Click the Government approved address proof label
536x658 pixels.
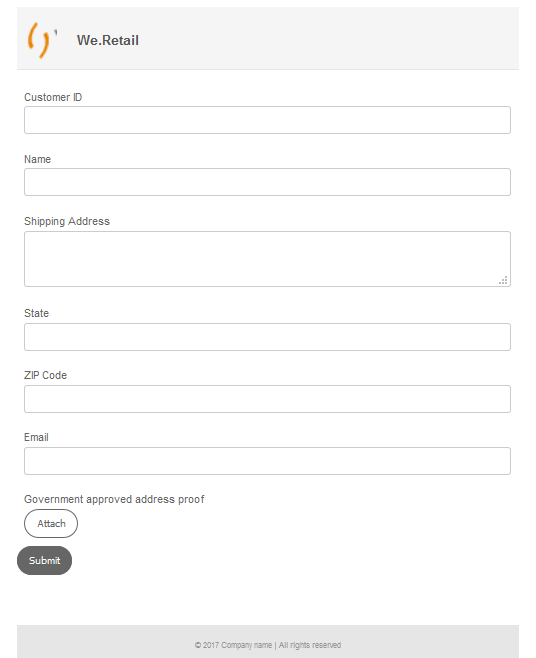click(x=114, y=499)
